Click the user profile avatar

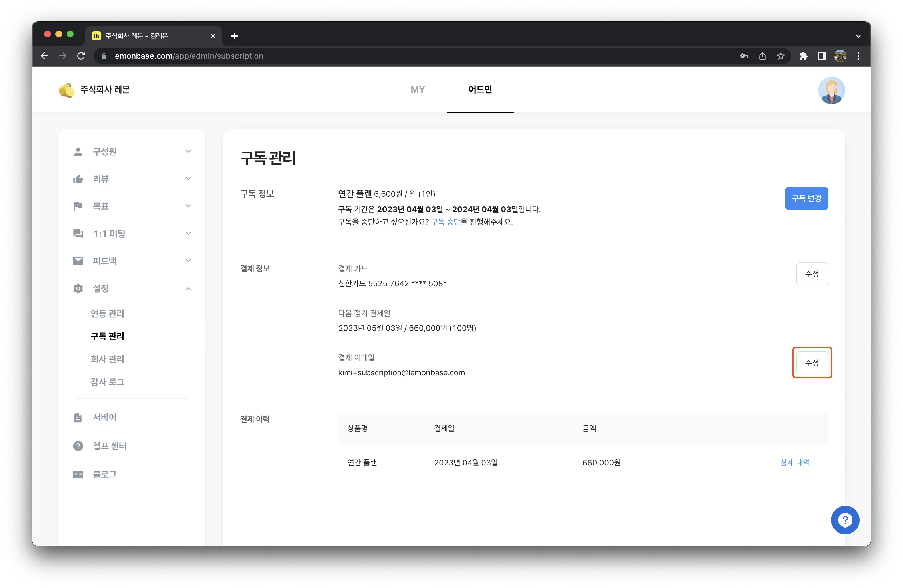click(x=831, y=90)
